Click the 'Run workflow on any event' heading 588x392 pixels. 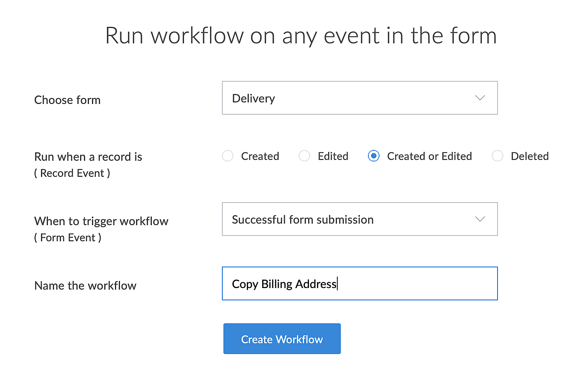click(301, 36)
